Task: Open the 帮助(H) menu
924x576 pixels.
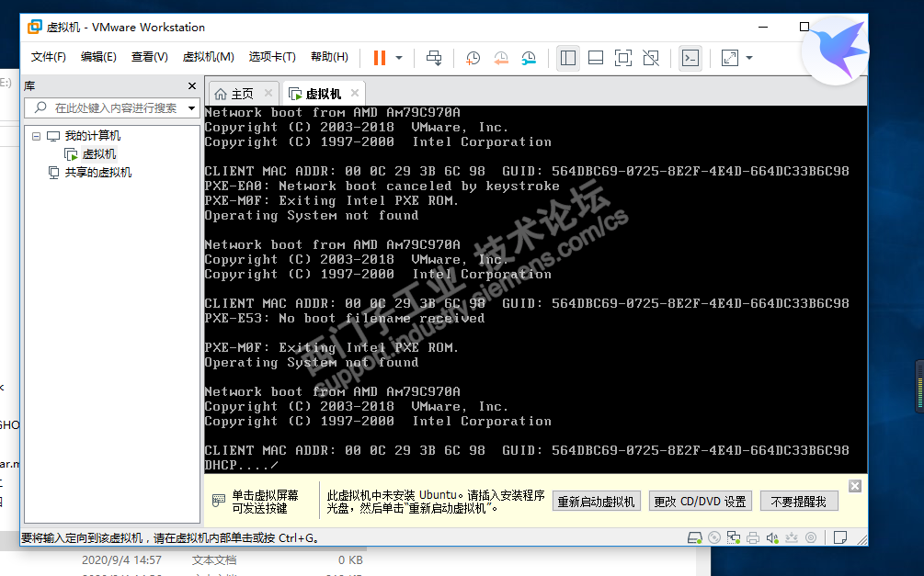Action: (x=329, y=57)
